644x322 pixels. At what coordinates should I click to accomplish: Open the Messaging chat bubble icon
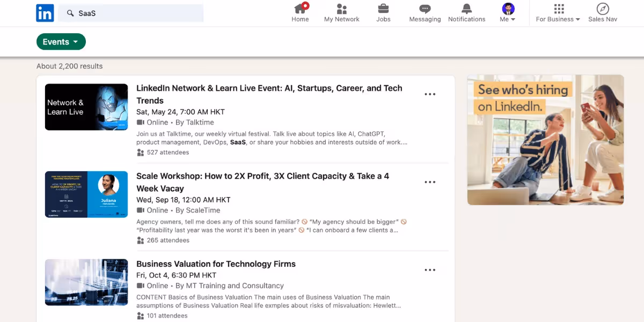click(425, 9)
